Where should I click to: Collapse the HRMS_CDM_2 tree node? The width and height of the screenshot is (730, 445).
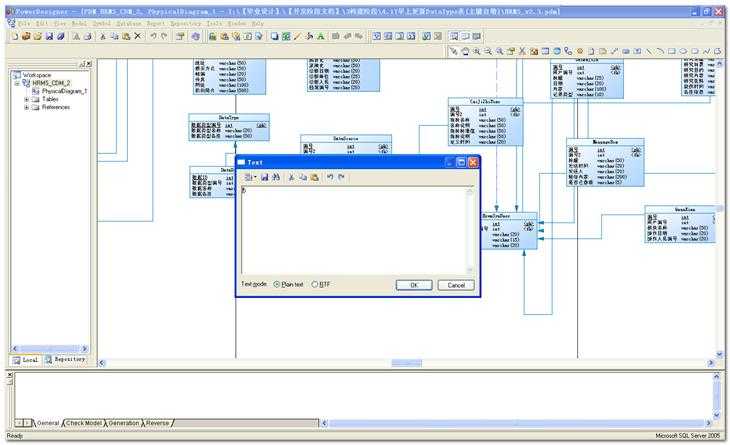(17, 83)
